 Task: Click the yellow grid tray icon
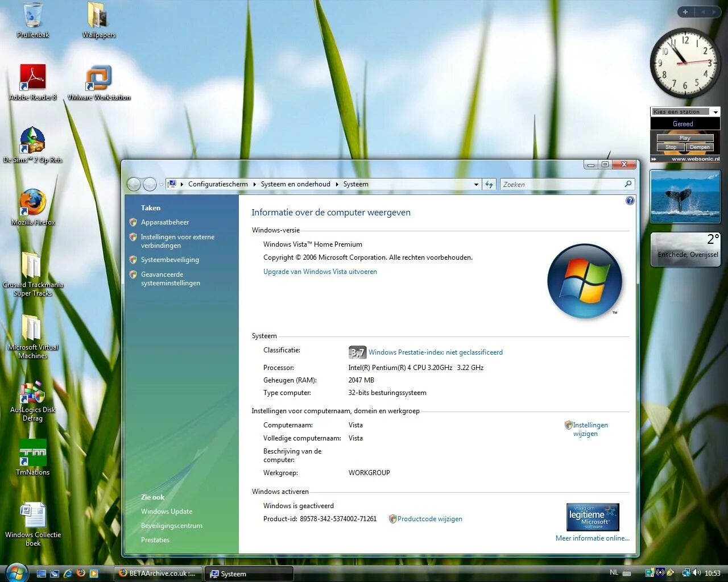670,573
